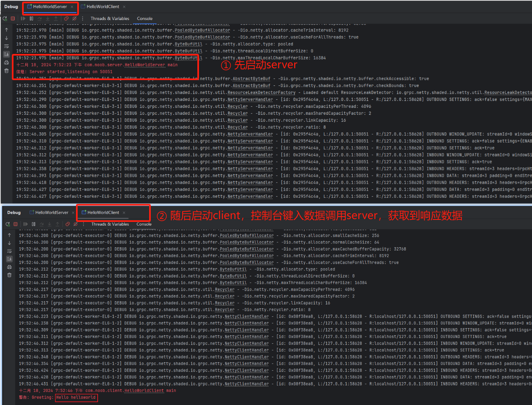Rerun HelloWorldServer in the upper debug toolbar

point(5,18)
